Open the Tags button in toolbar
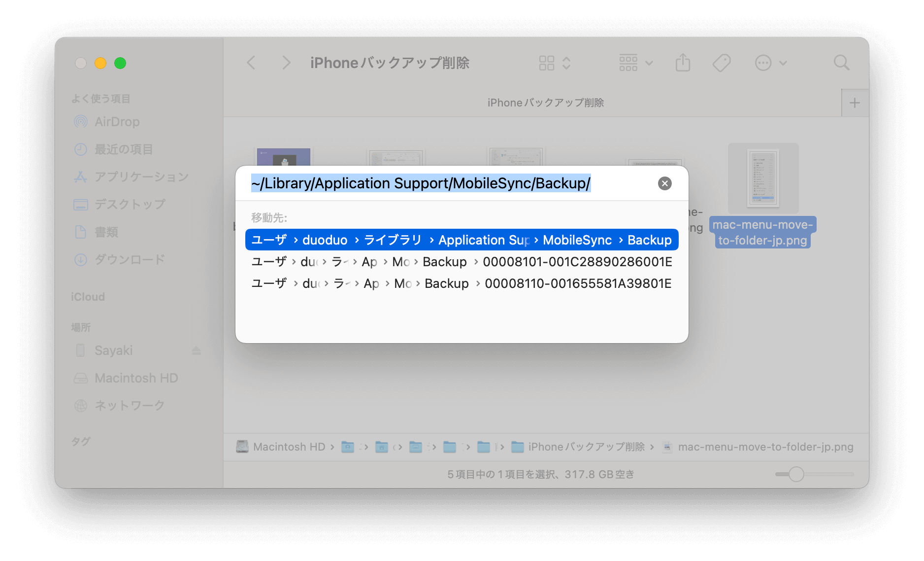The width and height of the screenshot is (924, 561). point(722,63)
